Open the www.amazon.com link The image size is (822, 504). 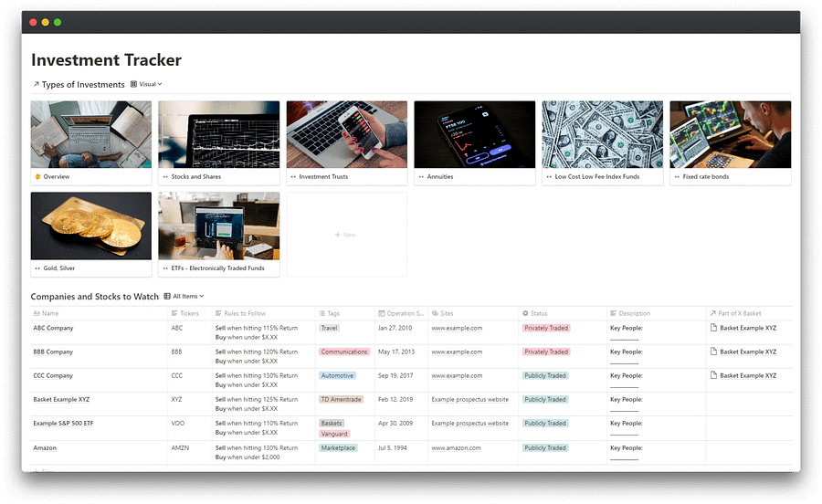pos(456,448)
